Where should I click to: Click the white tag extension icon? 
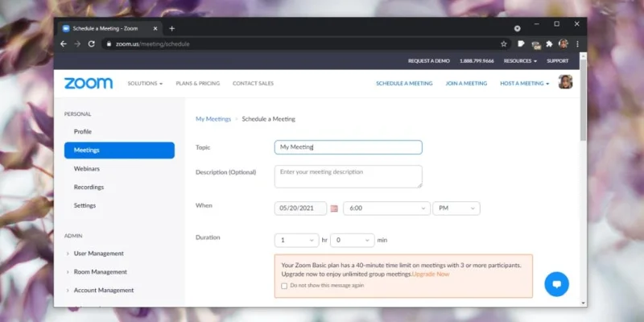[521, 43]
